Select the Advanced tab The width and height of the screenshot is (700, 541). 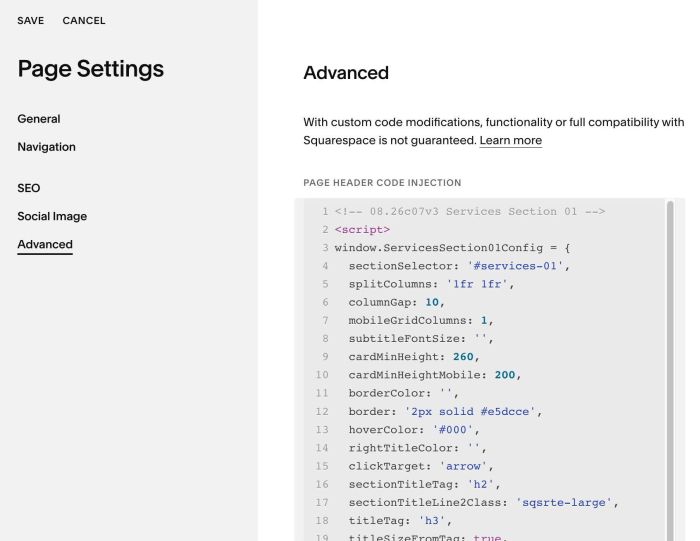[45, 244]
